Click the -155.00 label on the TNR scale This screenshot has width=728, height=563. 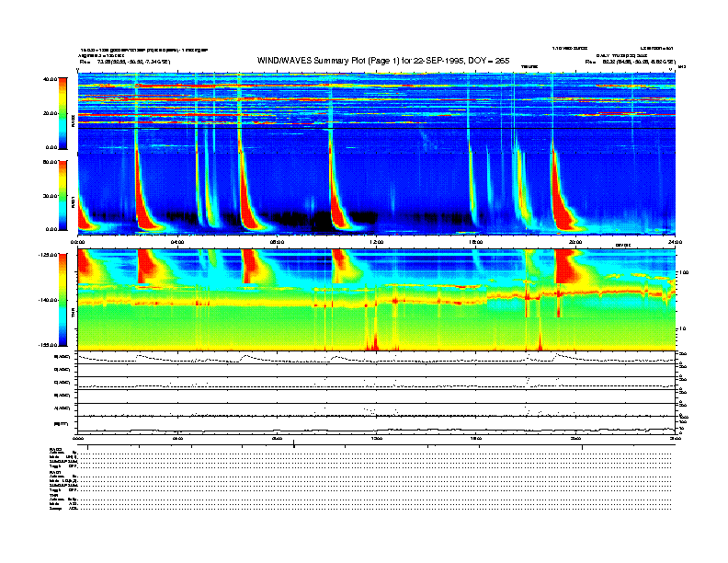(48, 345)
